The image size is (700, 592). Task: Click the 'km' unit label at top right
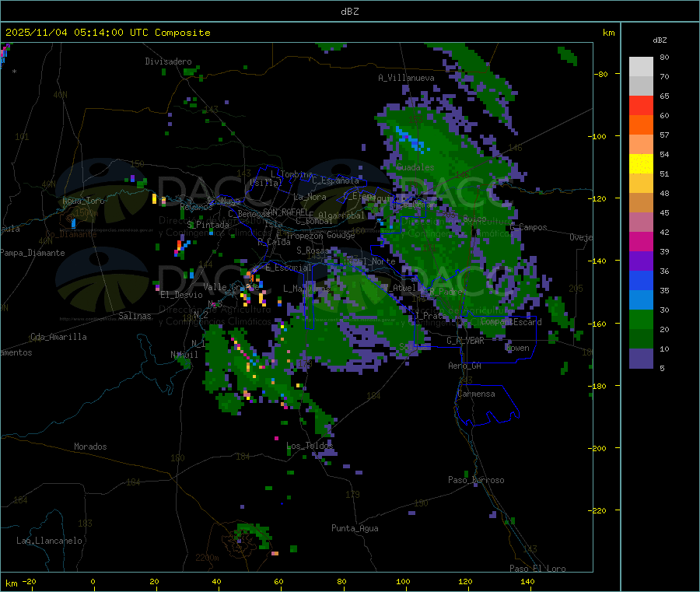point(608,33)
